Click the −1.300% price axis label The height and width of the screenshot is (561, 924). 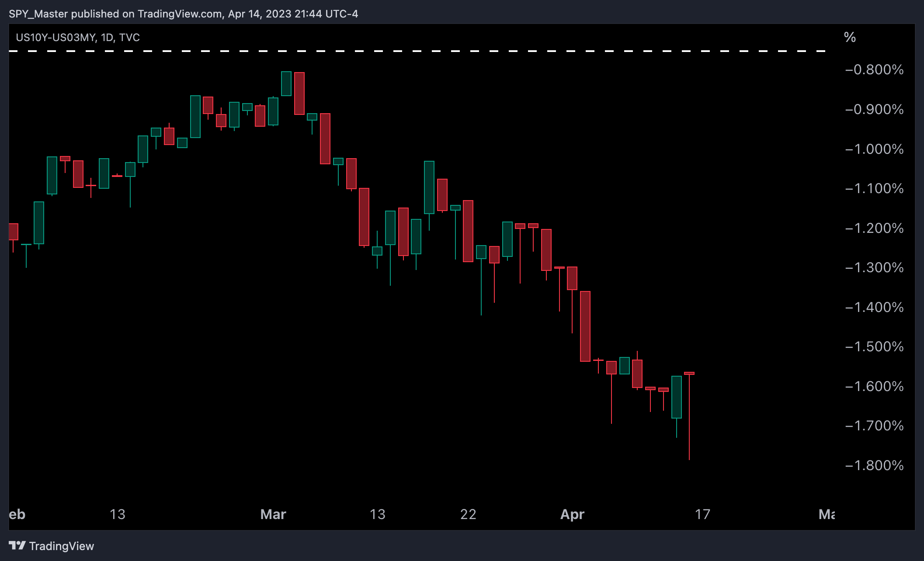pyautogui.click(x=874, y=267)
